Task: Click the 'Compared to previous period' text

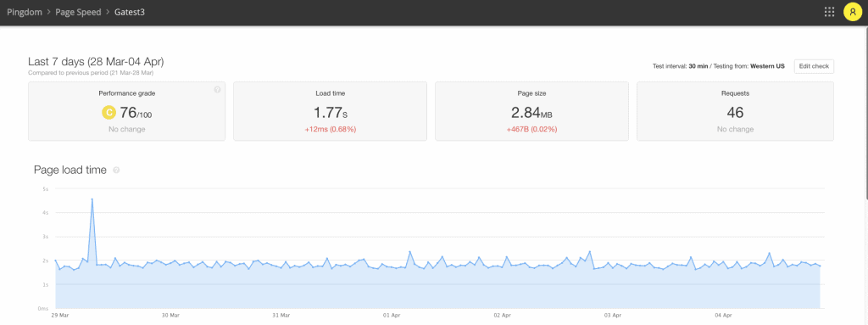Action: tap(91, 73)
